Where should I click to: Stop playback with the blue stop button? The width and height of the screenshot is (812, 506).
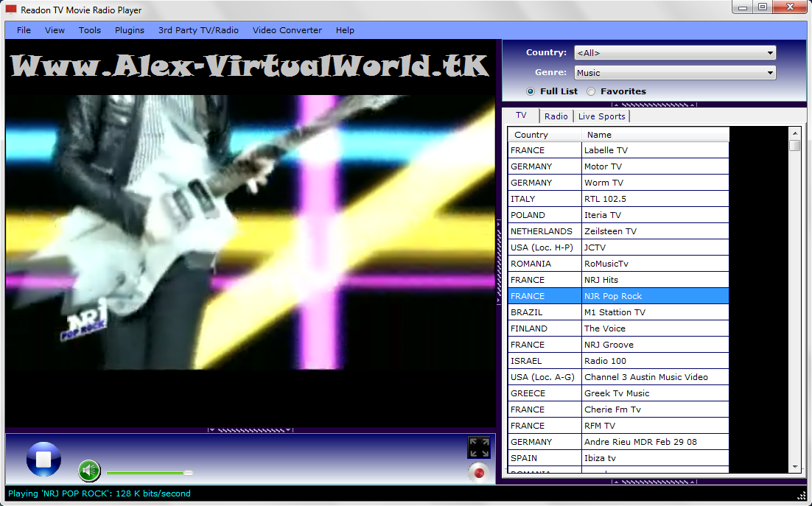pos(43,459)
